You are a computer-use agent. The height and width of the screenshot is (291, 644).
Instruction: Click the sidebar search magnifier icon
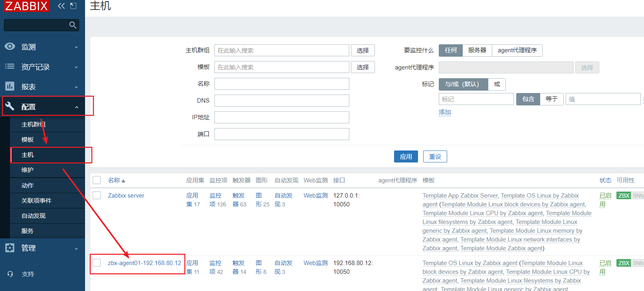pos(73,25)
